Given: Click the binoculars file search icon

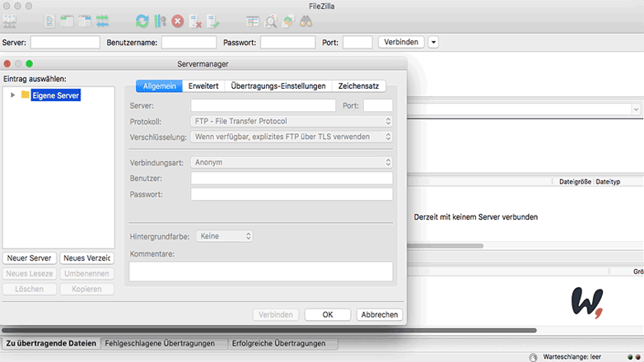Looking at the screenshot, I should 306,21.
